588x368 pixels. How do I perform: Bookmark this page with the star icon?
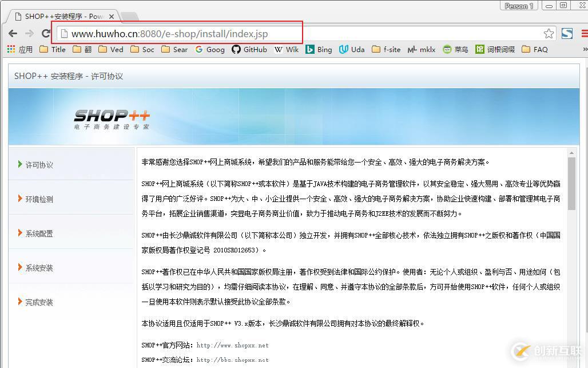point(549,33)
